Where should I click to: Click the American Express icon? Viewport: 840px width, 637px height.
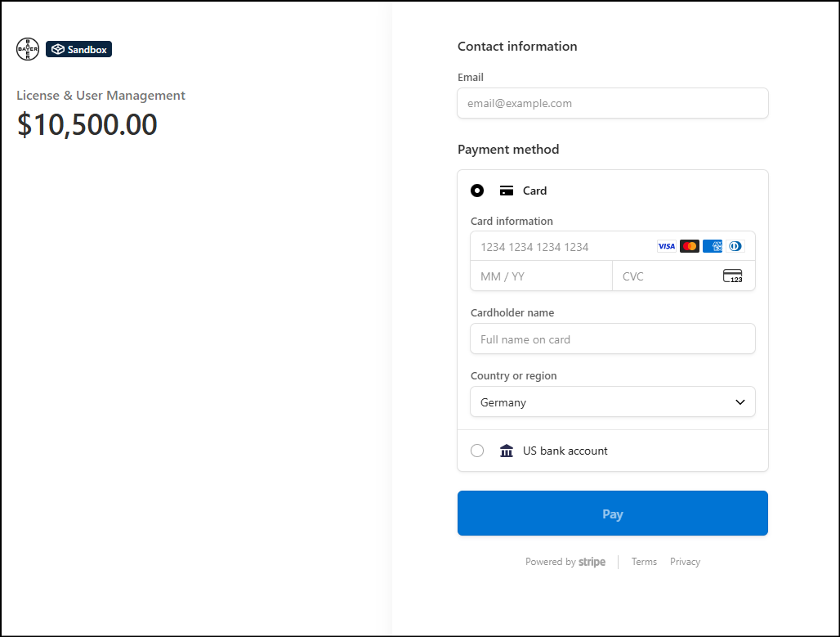(712, 246)
